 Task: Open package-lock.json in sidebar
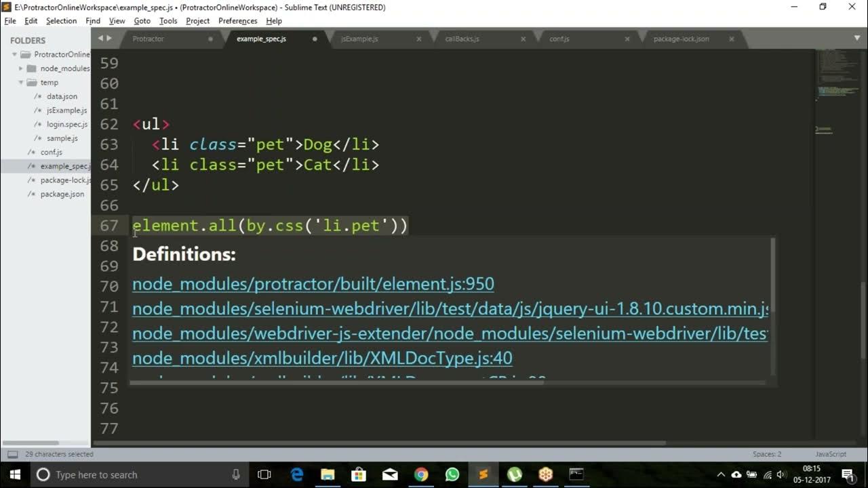click(65, 180)
